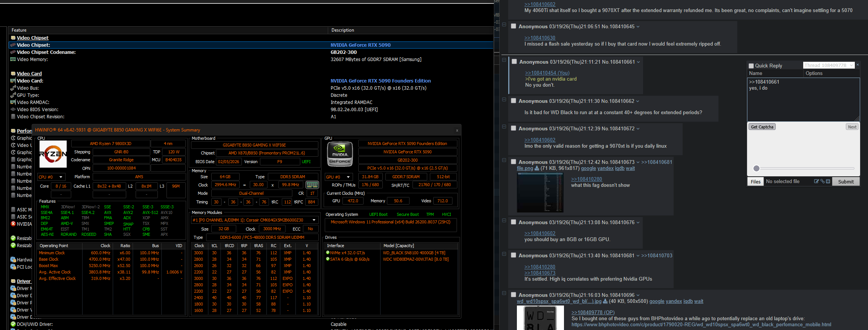
Task: Click the folder icon beside Video Card heading
Action: [13, 73]
